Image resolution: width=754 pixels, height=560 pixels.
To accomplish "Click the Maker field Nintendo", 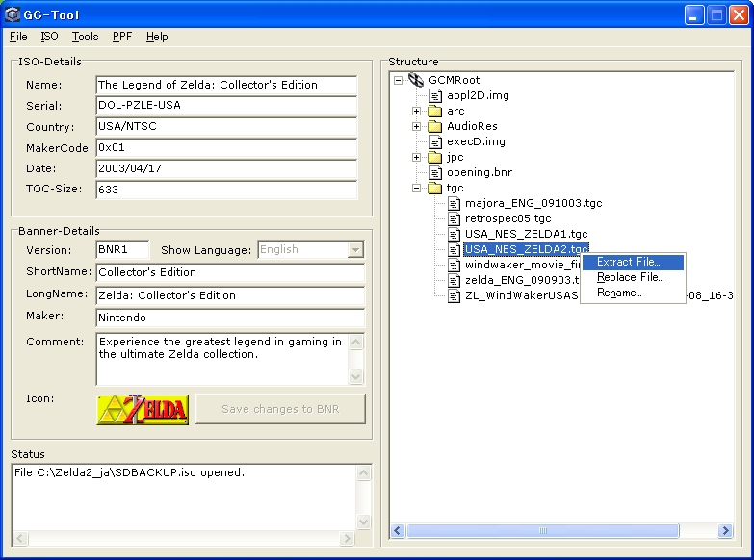I will [230, 318].
